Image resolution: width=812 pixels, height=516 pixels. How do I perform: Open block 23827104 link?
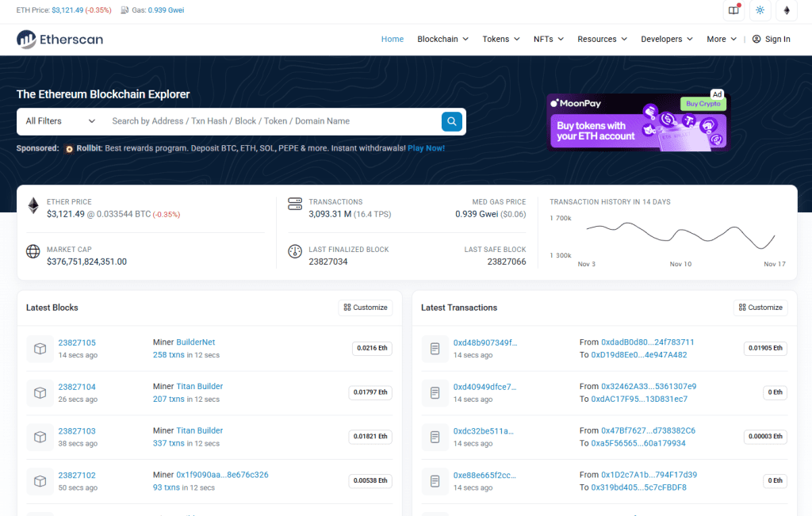[77, 387]
